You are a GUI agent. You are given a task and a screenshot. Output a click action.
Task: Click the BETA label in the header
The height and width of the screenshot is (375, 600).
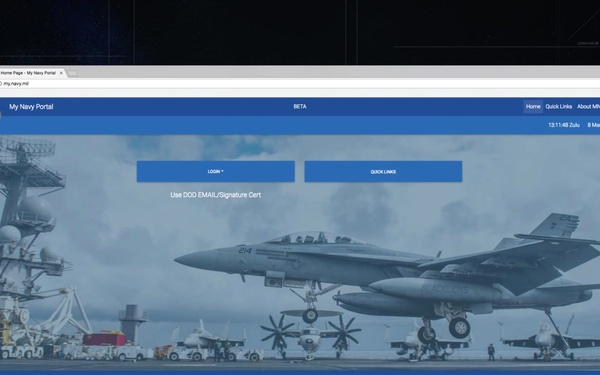(300, 106)
